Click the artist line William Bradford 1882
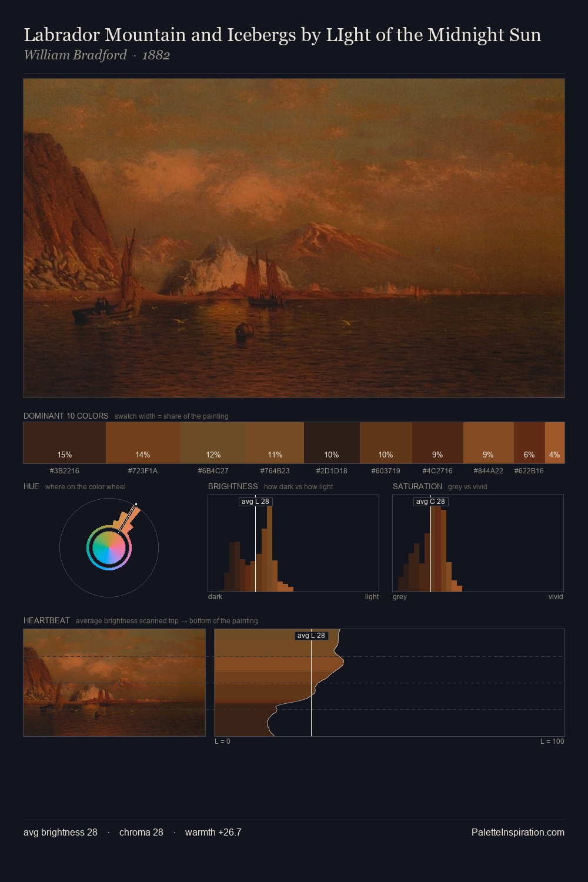The height and width of the screenshot is (882, 588). [97, 55]
